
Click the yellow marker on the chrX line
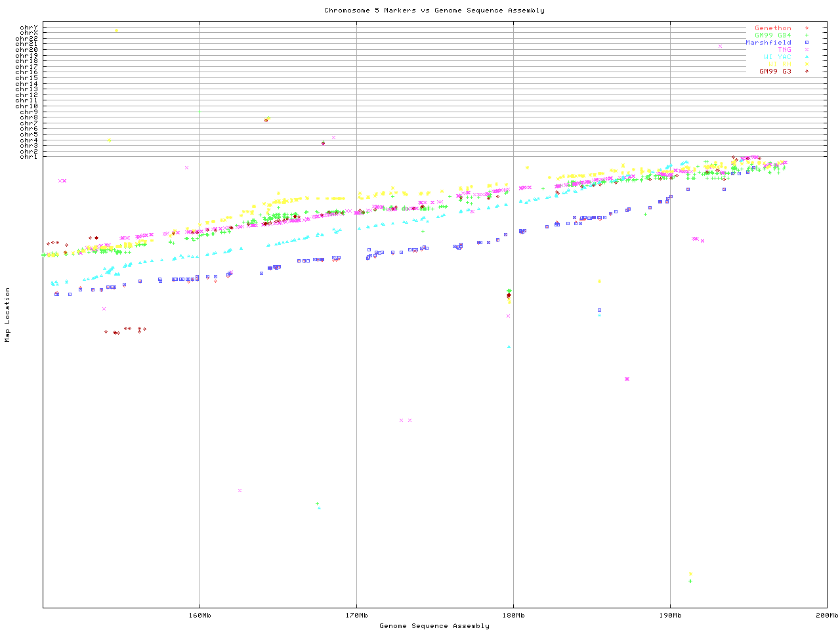[116, 30]
